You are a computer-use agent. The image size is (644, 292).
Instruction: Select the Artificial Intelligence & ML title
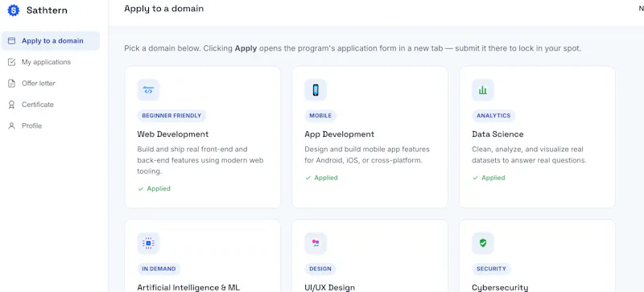pos(188,287)
